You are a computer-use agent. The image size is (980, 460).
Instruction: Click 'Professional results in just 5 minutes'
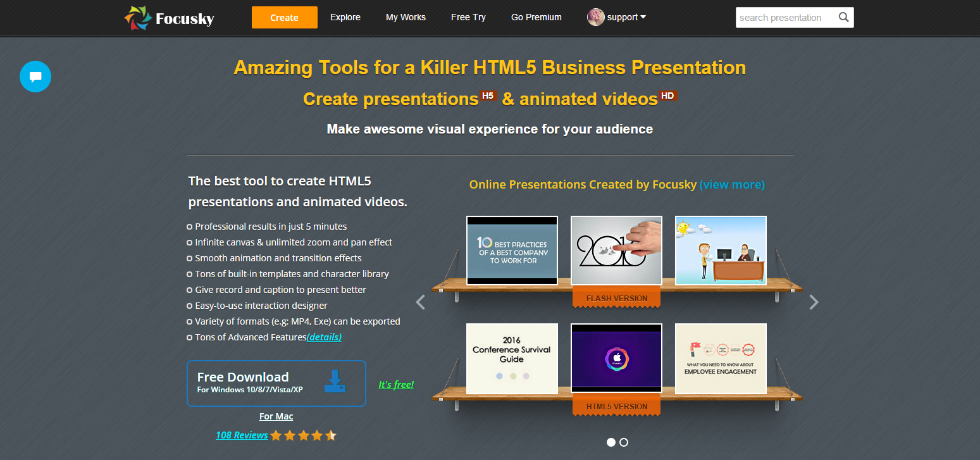pos(271,227)
